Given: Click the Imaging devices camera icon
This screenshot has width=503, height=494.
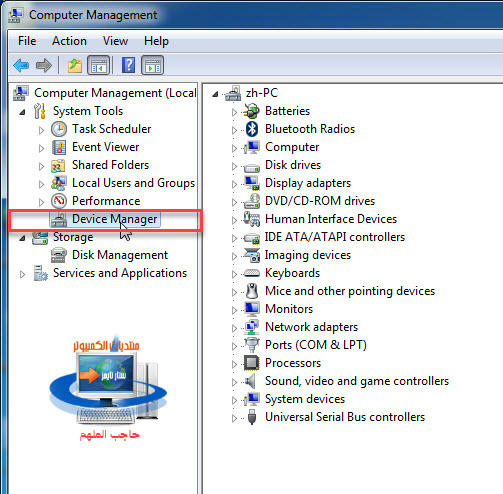Looking at the screenshot, I should pos(252,255).
